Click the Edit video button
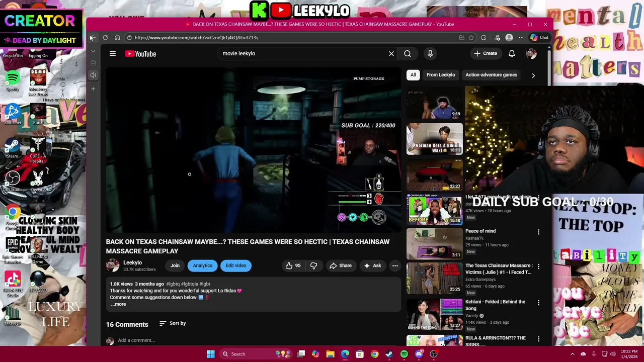 tap(235, 265)
